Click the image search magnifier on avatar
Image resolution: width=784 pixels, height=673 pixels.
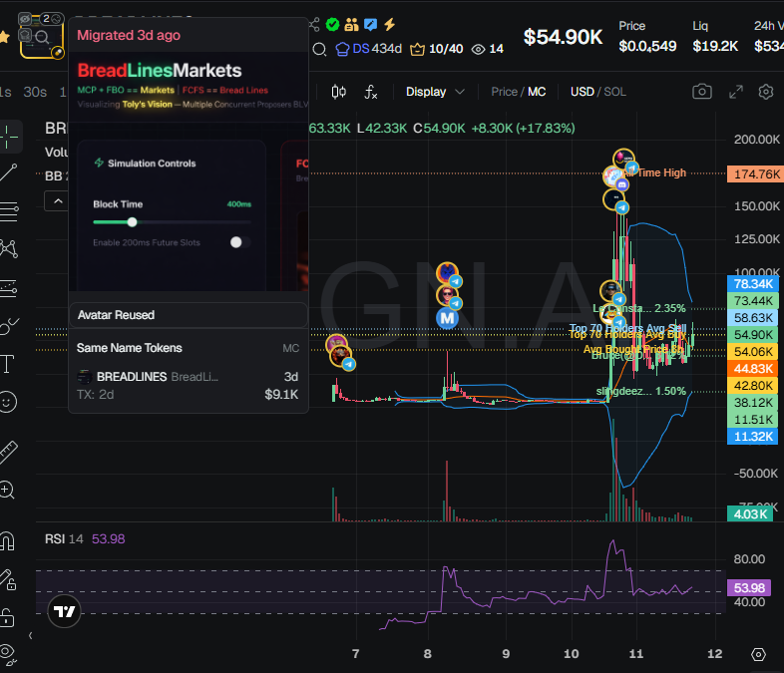point(43,37)
